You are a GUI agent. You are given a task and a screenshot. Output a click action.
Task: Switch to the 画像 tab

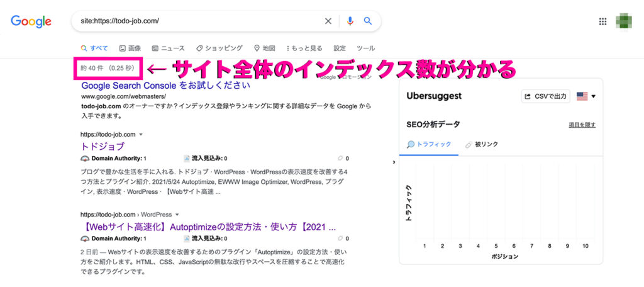point(130,48)
